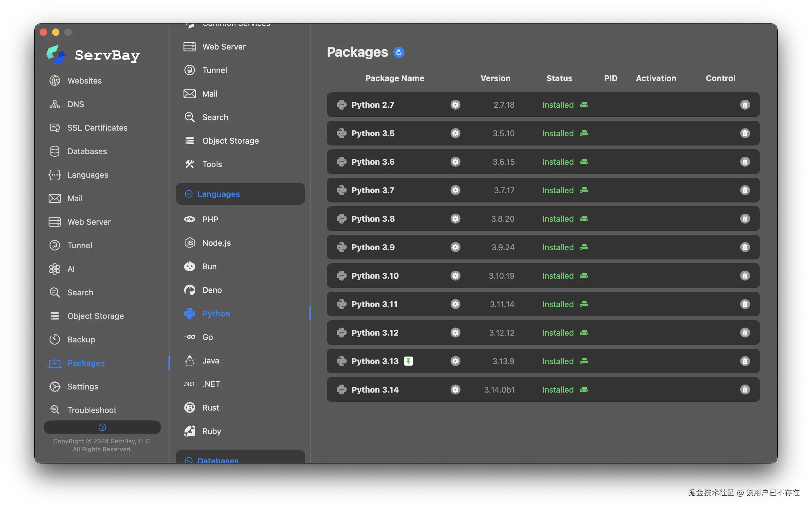Open settings gear for Python 3.12
The image size is (812, 509).
[x=455, y=333]
